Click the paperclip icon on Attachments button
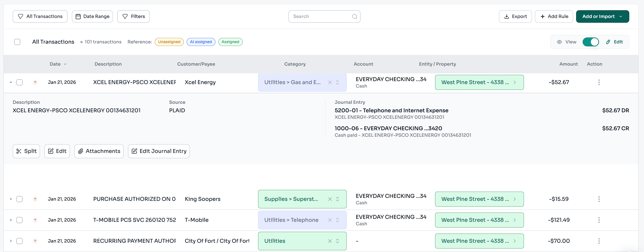 pos(80,151)
